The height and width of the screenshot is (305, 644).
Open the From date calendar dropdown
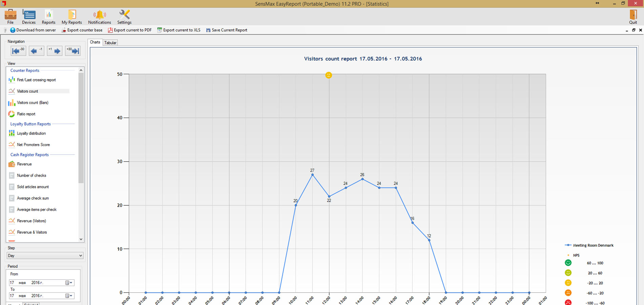coord(69,283)
